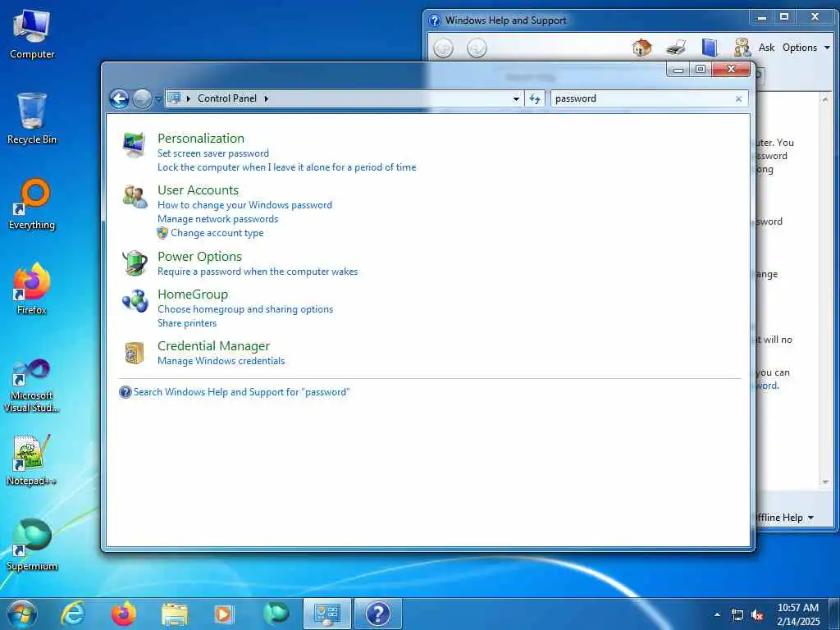Click the print icon in Help window
Screen dimensions: 840x630
[x=676, y=48]
